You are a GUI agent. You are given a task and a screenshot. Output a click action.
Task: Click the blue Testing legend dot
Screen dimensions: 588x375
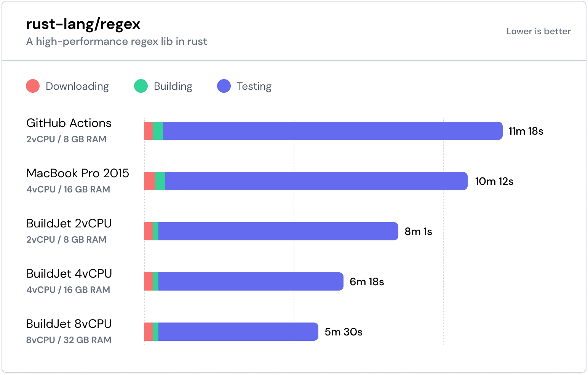pyautogui.click(x=224, y=86)
